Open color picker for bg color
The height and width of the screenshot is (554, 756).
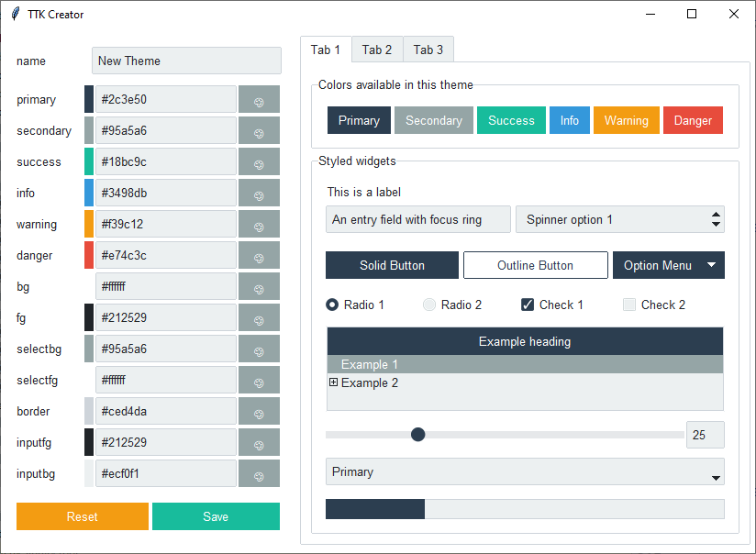tap(259, 286)
